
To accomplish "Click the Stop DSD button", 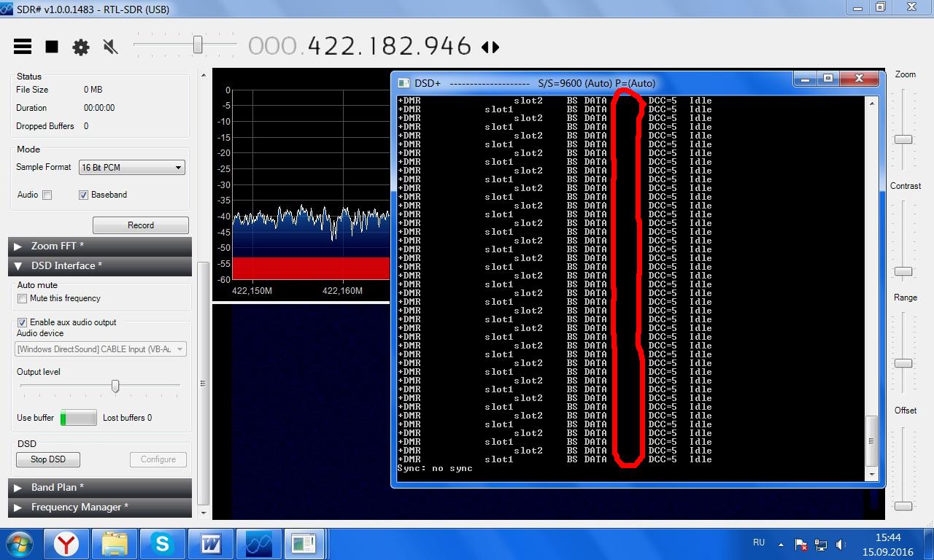I will (x=48, y=459).
